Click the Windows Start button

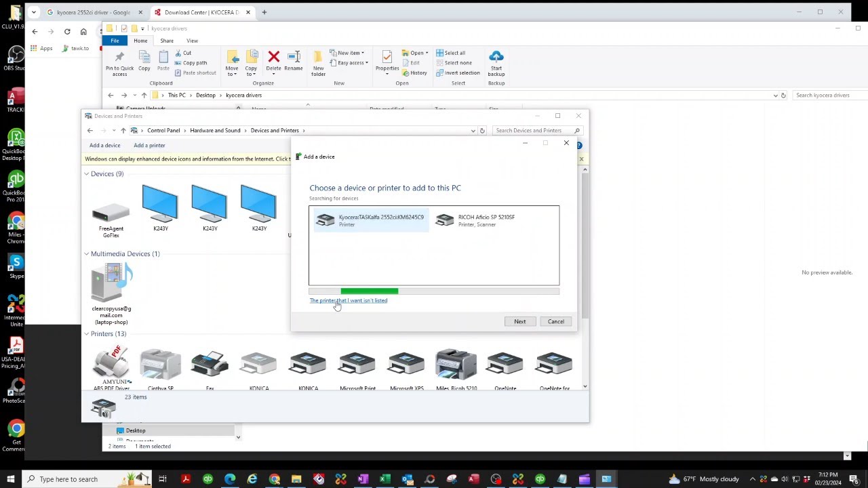[10, 479]
